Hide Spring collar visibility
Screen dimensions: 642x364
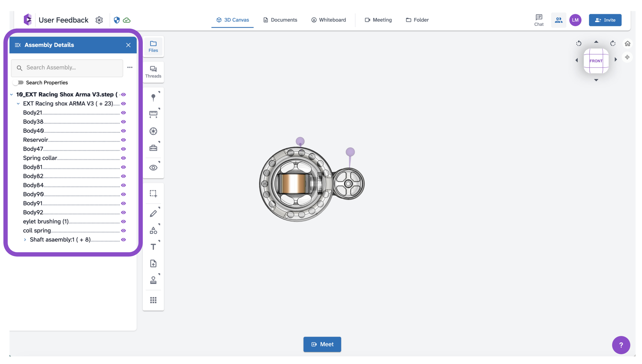point(123,158)
